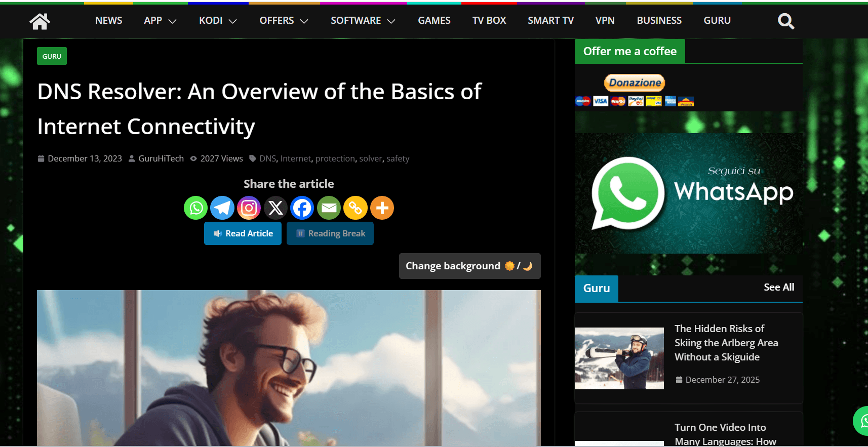Open the NEWS menu item
868x447 pixels.
108,21
